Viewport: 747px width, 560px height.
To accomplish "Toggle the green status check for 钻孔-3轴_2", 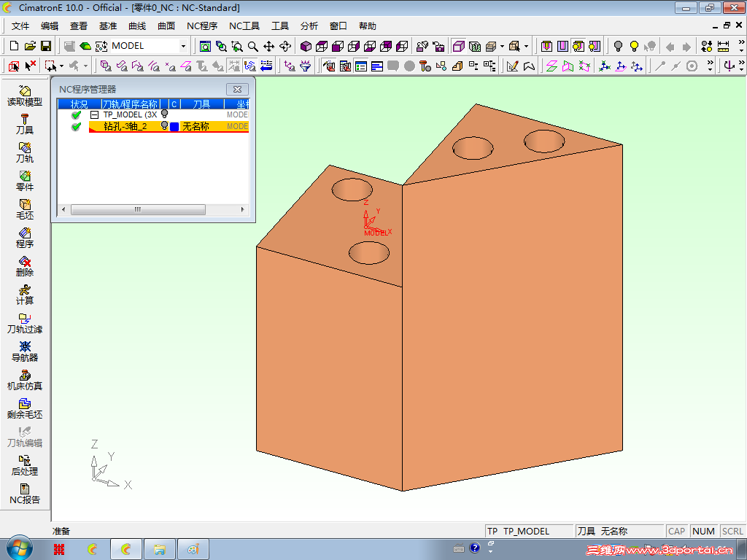I will (x=76, y=126).
